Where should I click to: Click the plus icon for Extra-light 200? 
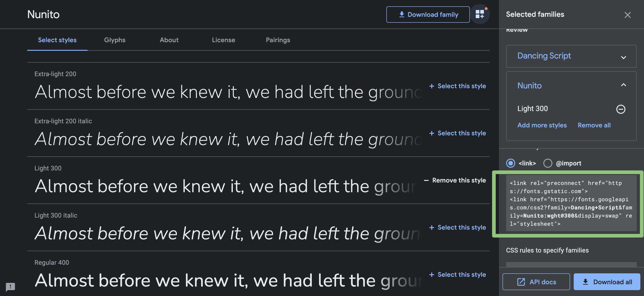[432, 86]
